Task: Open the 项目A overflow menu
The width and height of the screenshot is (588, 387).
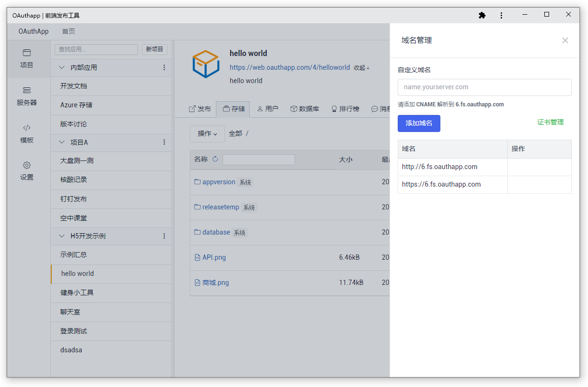Action: pos(164,142)
